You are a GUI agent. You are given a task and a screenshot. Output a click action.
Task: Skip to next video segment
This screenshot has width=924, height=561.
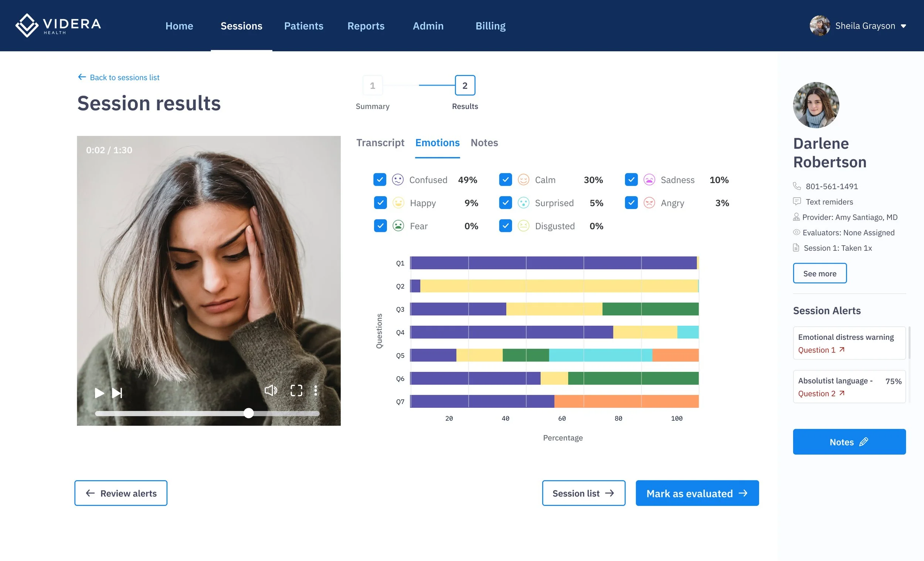[x=117, y=393]
